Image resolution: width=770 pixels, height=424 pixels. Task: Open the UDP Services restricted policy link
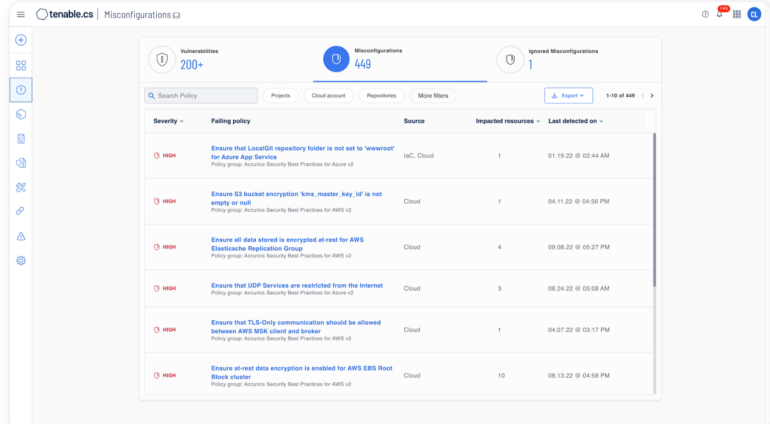point(296,285)
